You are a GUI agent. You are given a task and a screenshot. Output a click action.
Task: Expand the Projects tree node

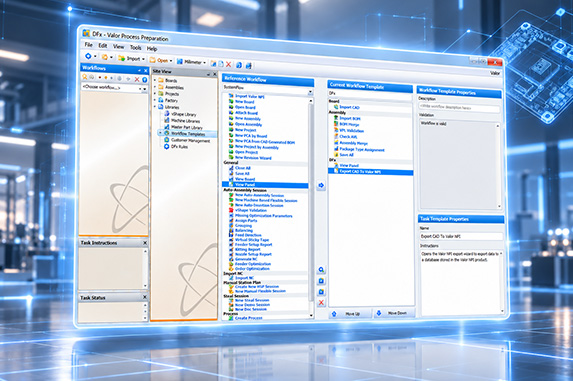coord(155,93)
